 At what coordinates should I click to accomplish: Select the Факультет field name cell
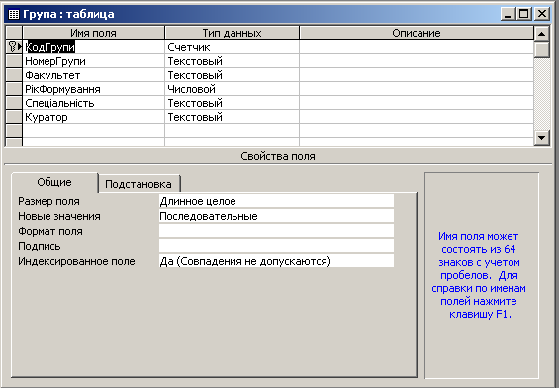pos(93,75)
